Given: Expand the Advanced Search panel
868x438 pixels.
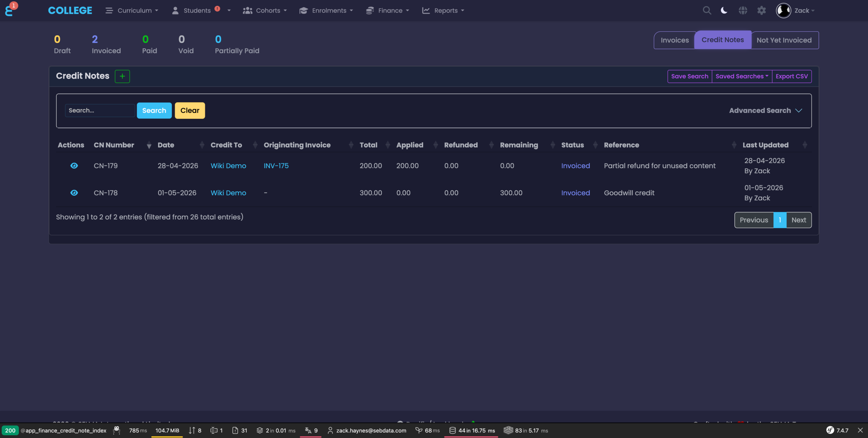Looking at the screenshot, I should [x=766, y=110].
